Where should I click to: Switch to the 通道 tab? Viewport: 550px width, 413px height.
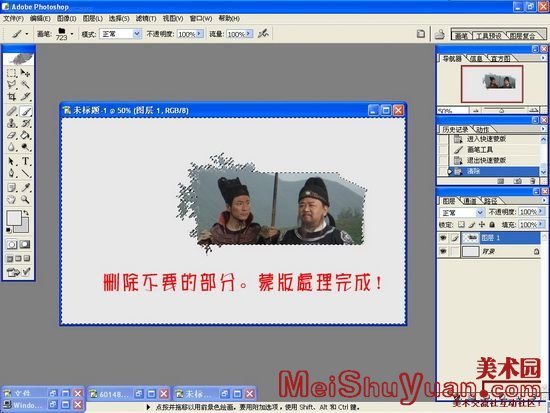click(470, 201)
